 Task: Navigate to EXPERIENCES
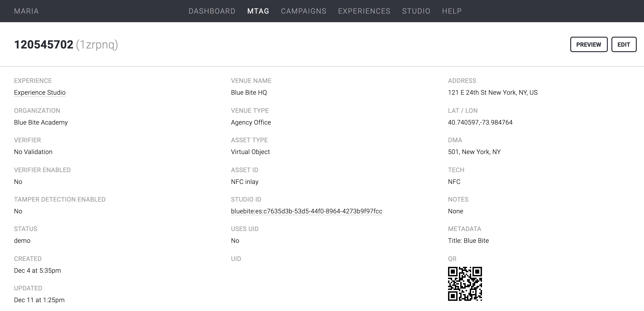coord(364,11)
